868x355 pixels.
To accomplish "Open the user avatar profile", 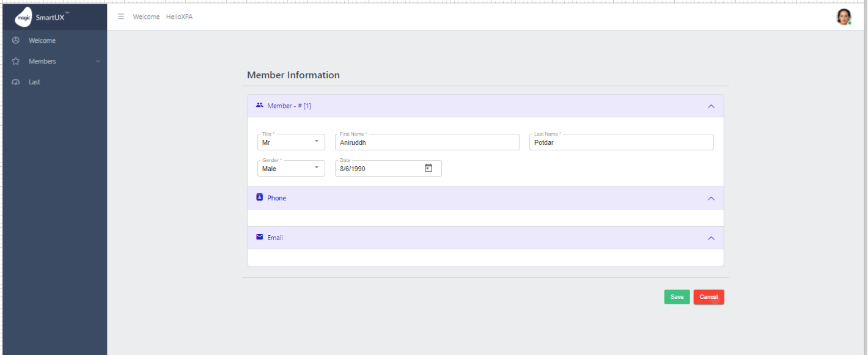I will point(844,16).
